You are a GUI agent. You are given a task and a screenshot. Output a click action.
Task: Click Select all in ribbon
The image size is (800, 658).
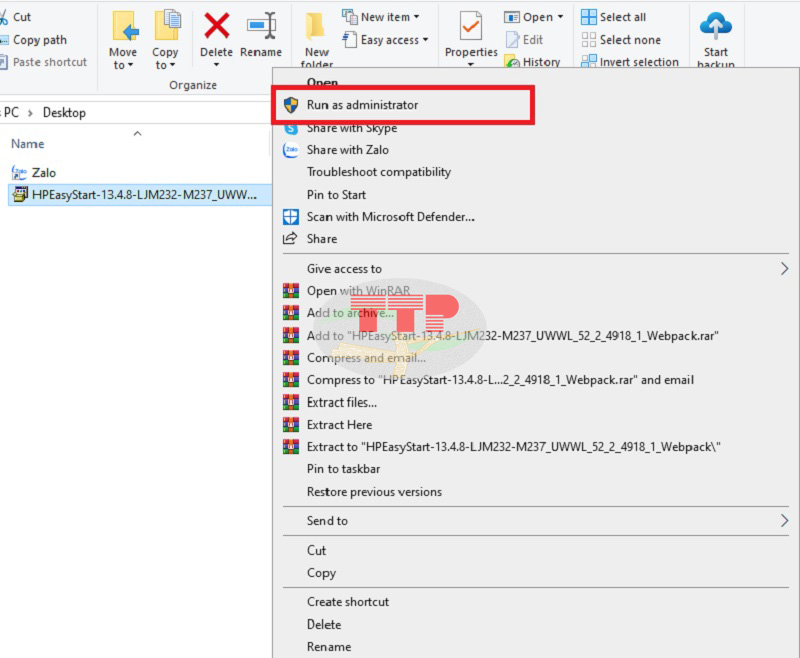click(x=614, y=17)
